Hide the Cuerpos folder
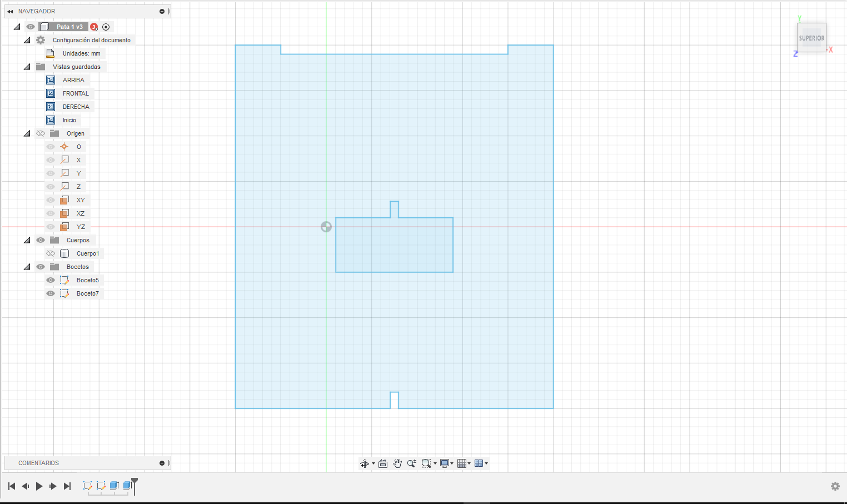This screenshot has height=504, width=847. coord(41,240)
